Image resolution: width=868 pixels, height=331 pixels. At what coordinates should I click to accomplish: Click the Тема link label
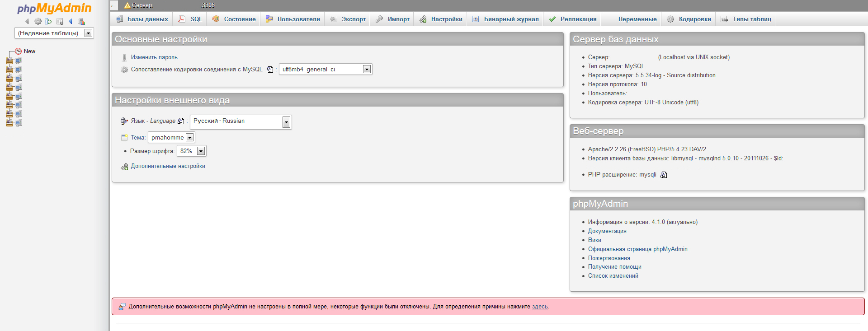138,138
